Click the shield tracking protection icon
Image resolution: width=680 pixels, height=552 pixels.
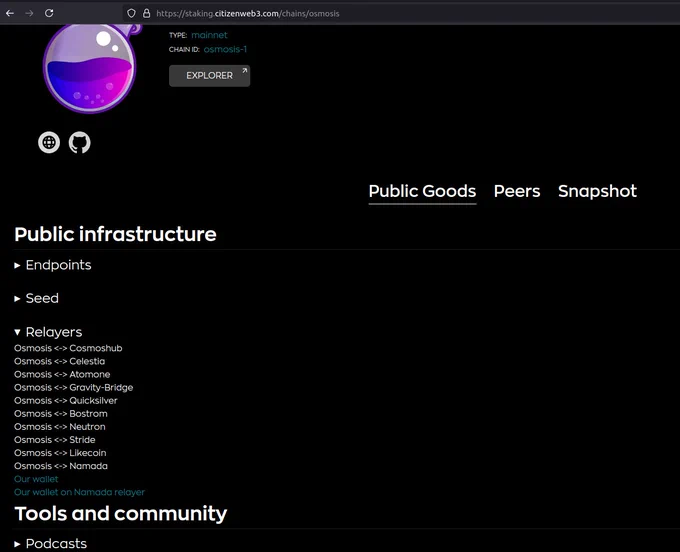[x=131, y=13]
